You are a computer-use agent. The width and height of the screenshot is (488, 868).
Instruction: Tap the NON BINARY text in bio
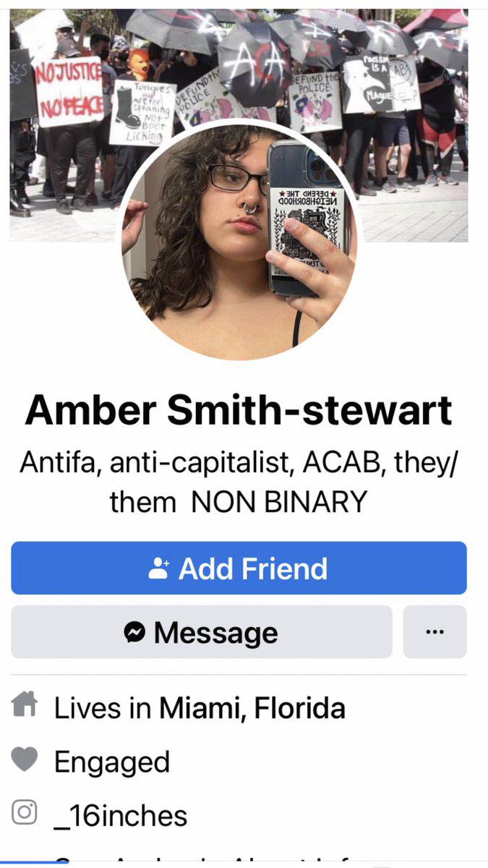280,501
